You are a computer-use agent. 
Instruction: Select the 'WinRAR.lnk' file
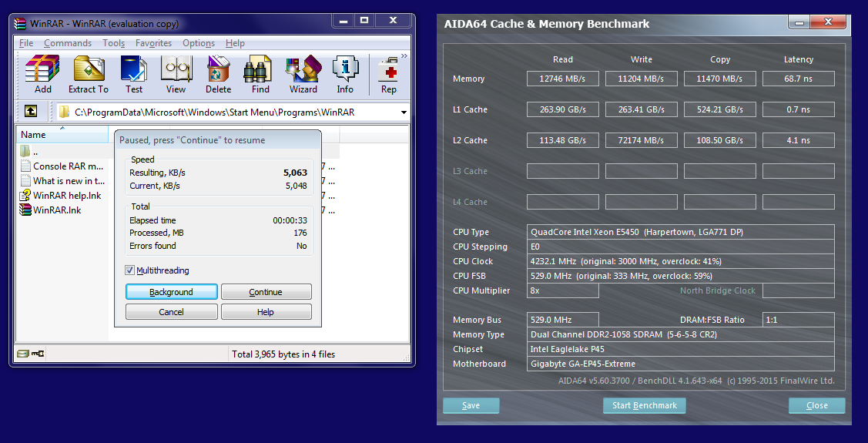(50, 210)
